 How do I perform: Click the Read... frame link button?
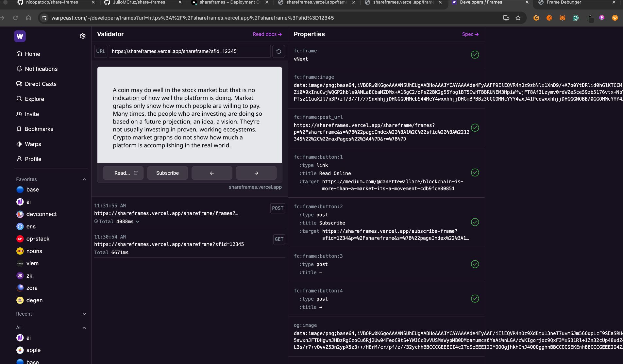point(123,173)
